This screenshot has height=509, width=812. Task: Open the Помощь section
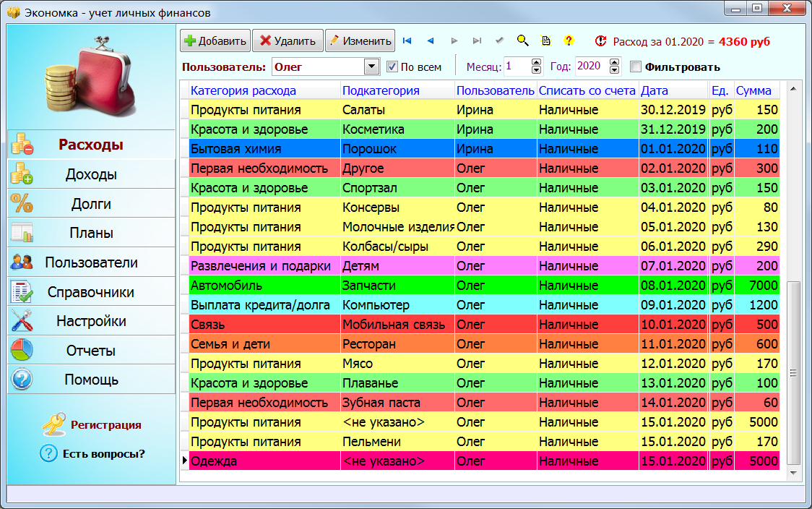coord(92,380)
